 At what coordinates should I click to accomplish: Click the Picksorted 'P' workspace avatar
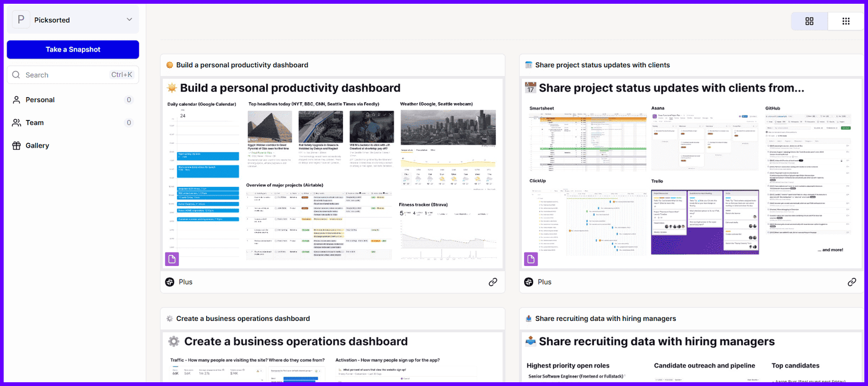(21, 20)
